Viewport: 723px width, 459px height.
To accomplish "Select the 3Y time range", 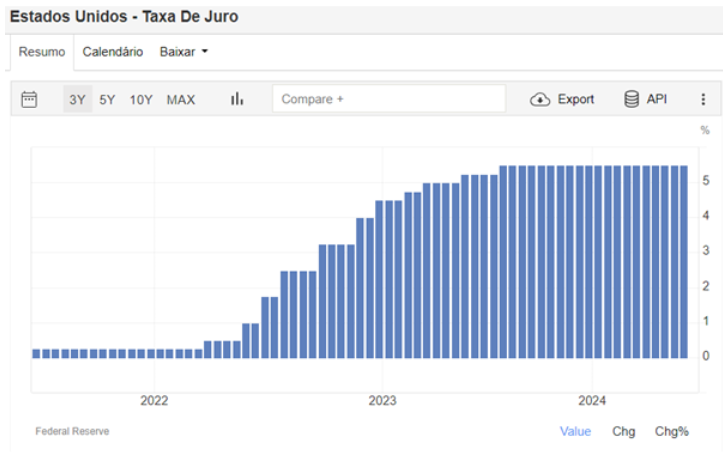I will 77,99.
